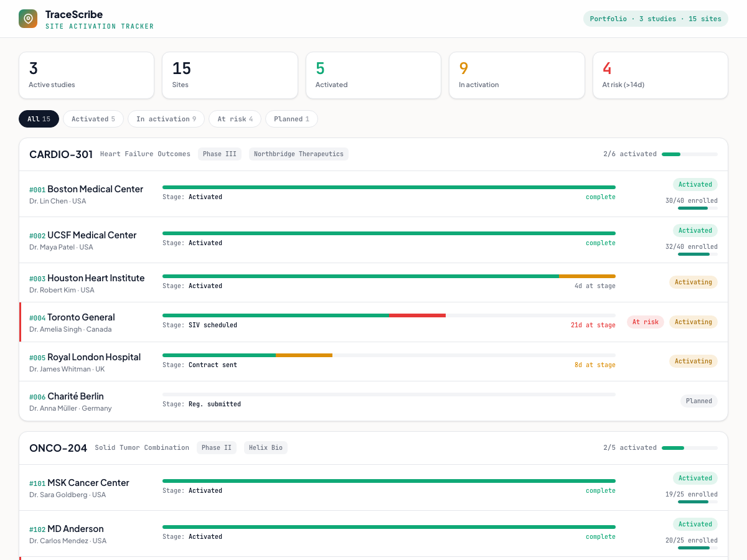This screenshot has height=560, width=747.
Task: Click Stage: Reg. submitted text
Action: click(x=202, y=404)
